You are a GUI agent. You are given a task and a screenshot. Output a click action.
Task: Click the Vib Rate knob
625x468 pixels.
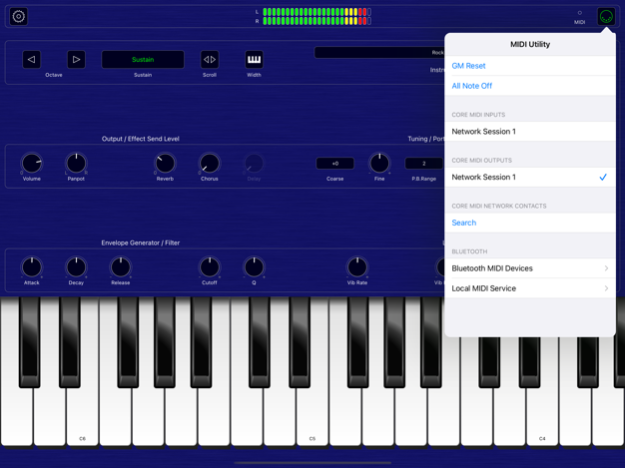point(357,267)
